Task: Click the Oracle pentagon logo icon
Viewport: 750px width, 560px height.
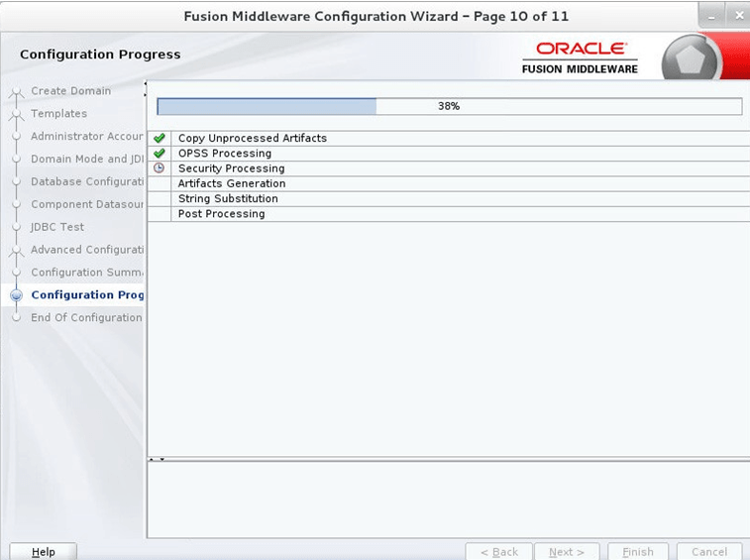Action: tap(690, 60)
